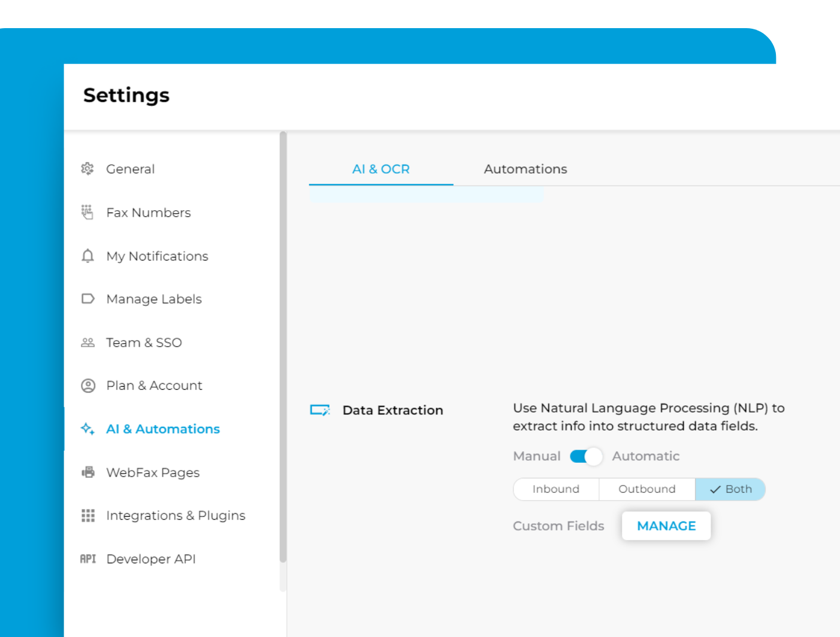The height and width of the screenshot is (637, 840).
Task: Switch to the Automations tab
Action: [x=525, y=169]
